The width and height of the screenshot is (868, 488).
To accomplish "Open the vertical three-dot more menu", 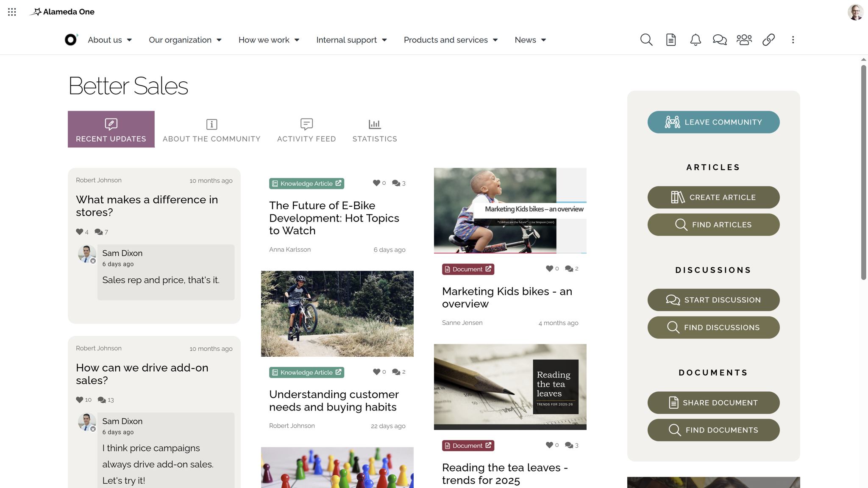I will point(793,40).
